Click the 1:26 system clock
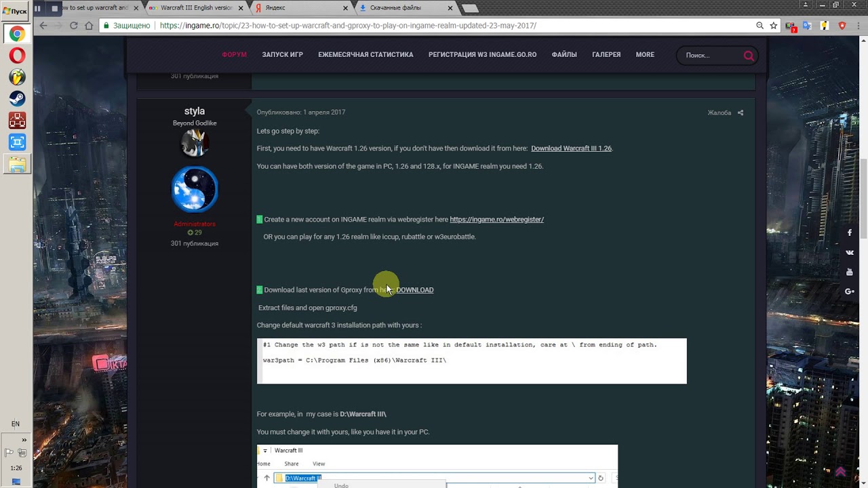 16,468
